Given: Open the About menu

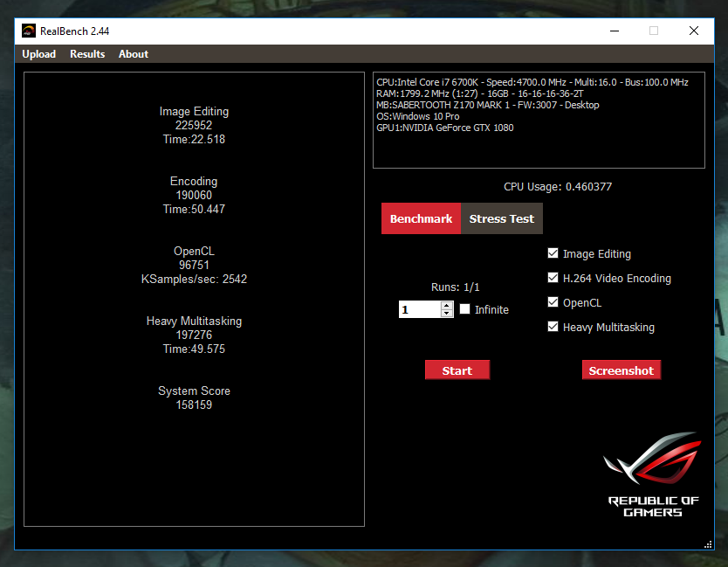Looking at the screenshot, I should point(134,54).
